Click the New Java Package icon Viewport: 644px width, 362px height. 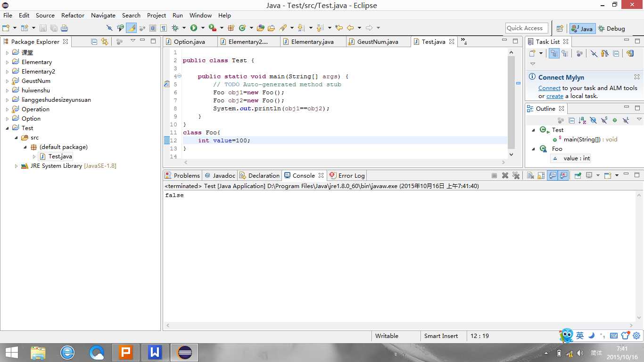[x=231, y=28]
